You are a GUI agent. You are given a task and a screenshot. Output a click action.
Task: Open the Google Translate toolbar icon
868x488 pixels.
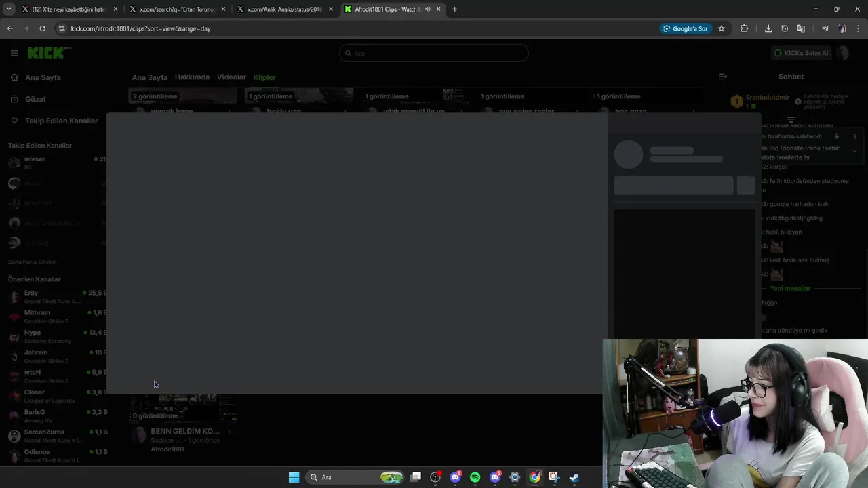coord(801,28)
